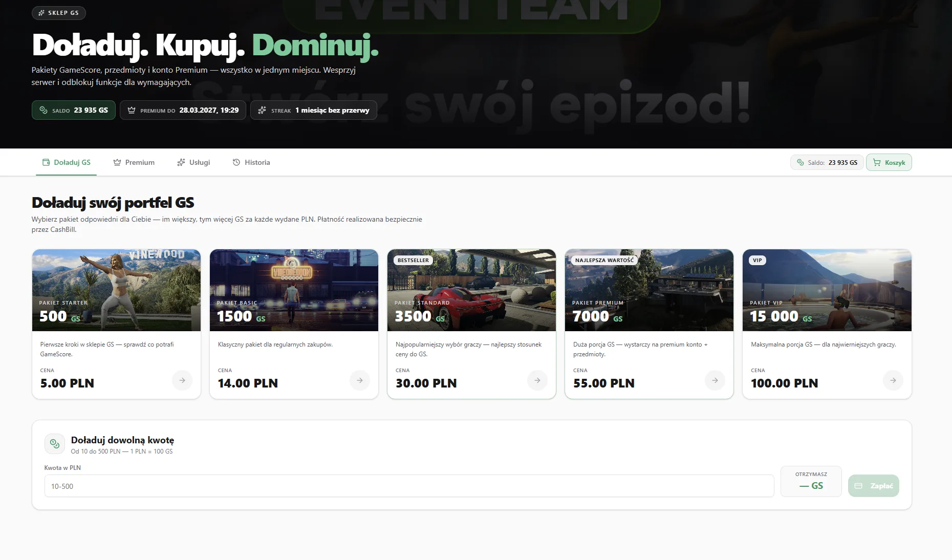Select the Pakiet Standard 3500 GS image
This screenshot has height=560, width=952.
point(471,290)
